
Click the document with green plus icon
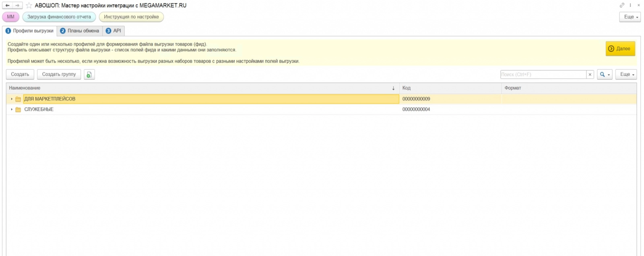click(89, 75)
